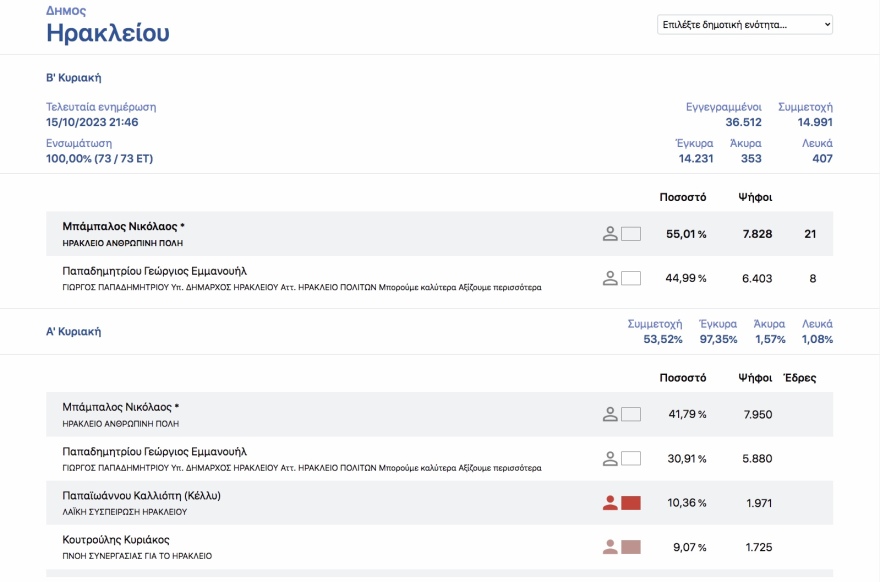Click person icon for Μπάμπαλος in Α' Κυριακή
The height and width of the screenshot is (582, 880).
click(x=609, y=414)
